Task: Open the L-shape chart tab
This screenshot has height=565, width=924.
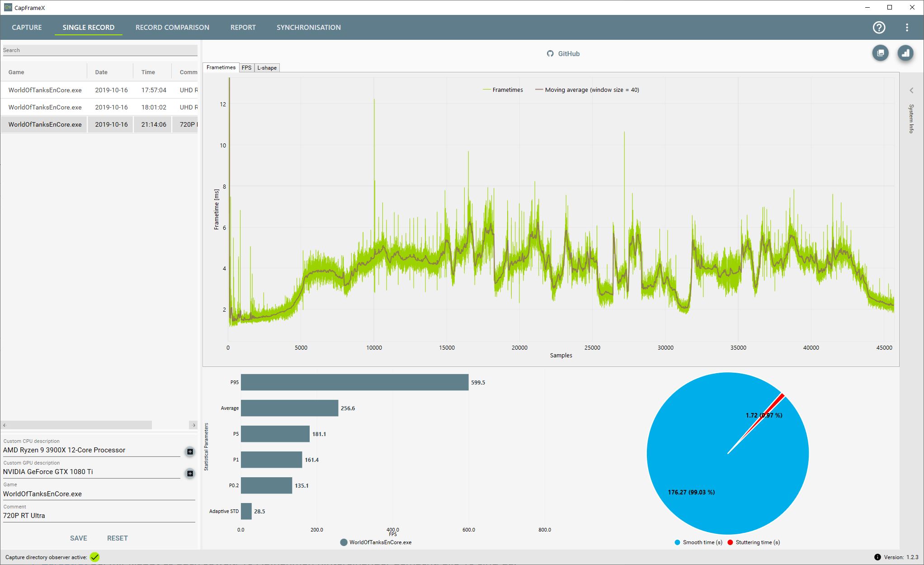Action: [x=267, y=68]
